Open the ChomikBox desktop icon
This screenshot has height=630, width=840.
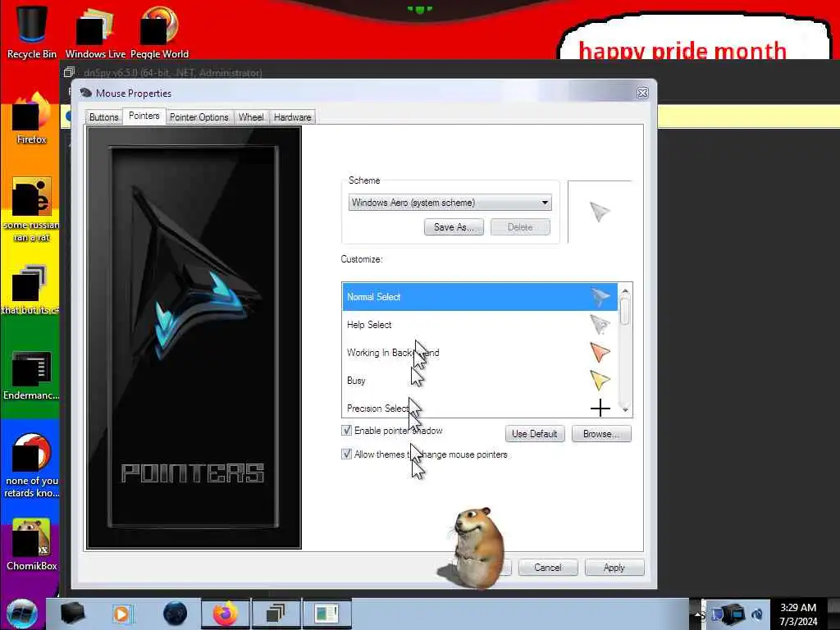(31, 545)
